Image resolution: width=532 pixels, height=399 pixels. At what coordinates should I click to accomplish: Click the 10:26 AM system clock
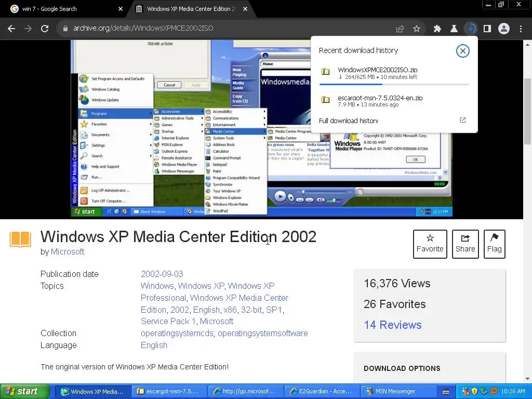click(513, 391)
